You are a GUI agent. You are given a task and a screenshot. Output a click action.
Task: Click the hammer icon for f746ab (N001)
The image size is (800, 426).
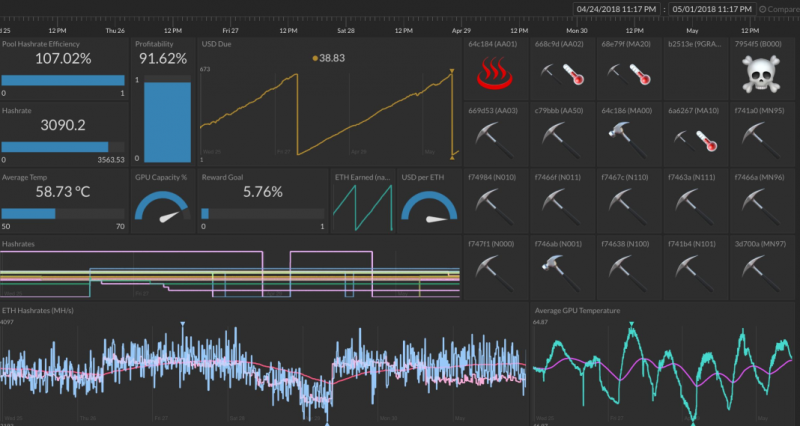point(561,273)
